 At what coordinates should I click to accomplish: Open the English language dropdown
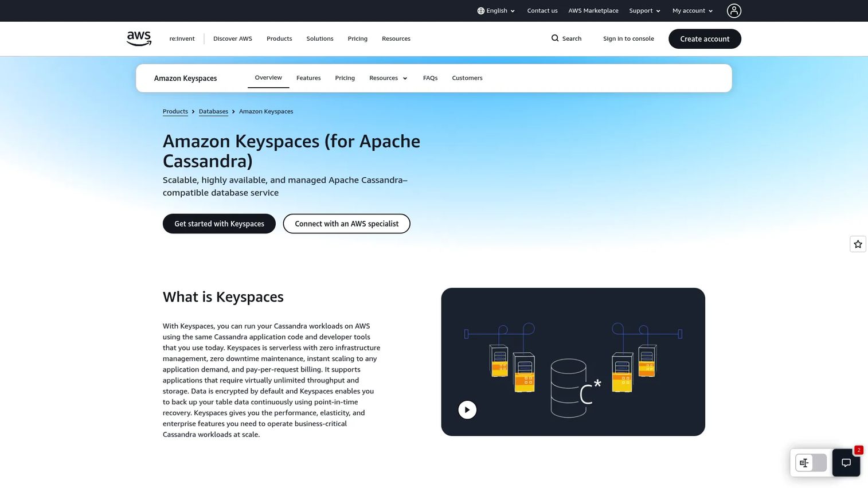pos(496,11)
